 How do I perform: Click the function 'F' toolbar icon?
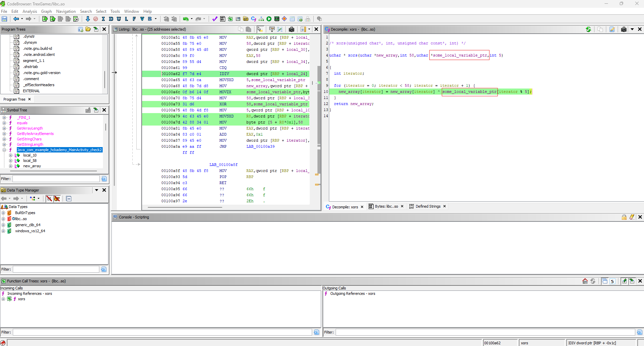(x=134, y=19)
